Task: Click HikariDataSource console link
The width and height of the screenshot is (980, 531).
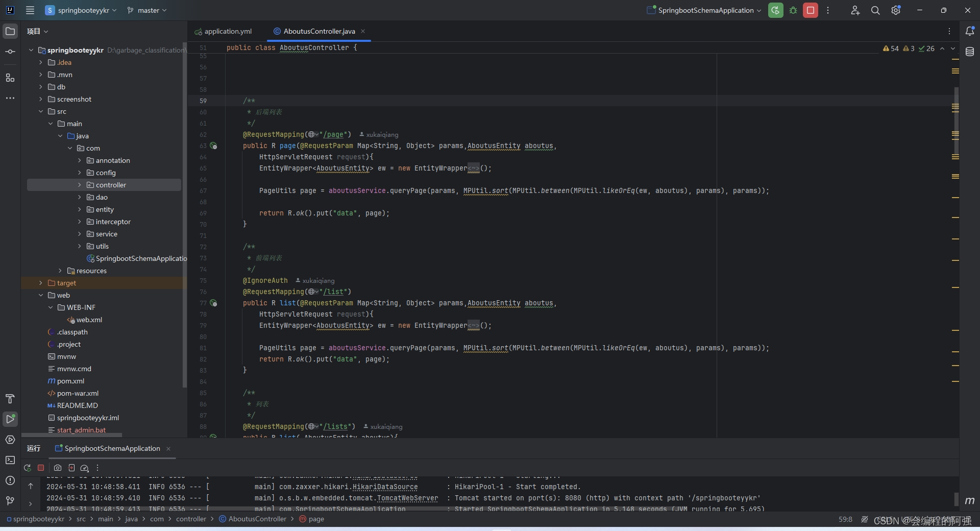Action: pyautogui.click(x=385, y=487)
